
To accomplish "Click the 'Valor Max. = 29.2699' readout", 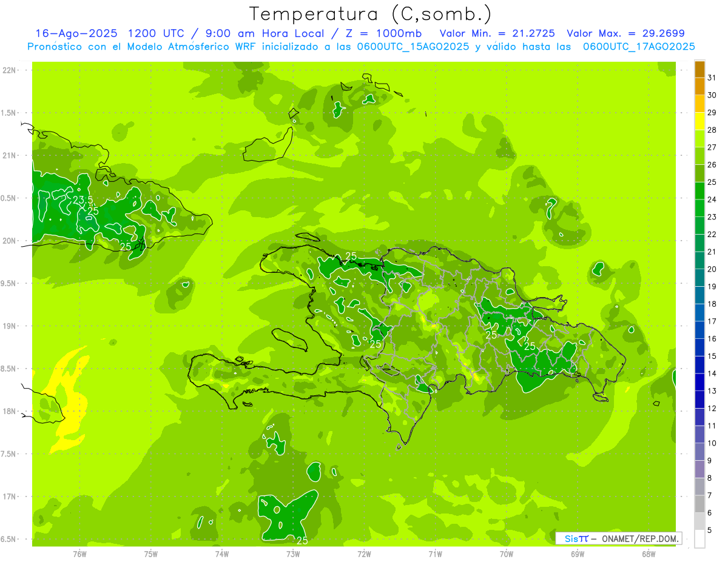I will [625, 33].
